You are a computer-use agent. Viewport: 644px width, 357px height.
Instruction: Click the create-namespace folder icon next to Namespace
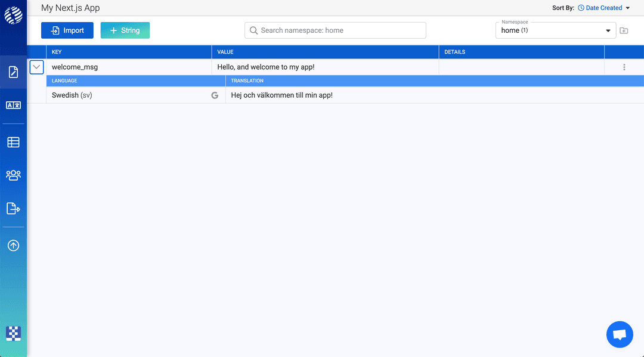(624, 29)
